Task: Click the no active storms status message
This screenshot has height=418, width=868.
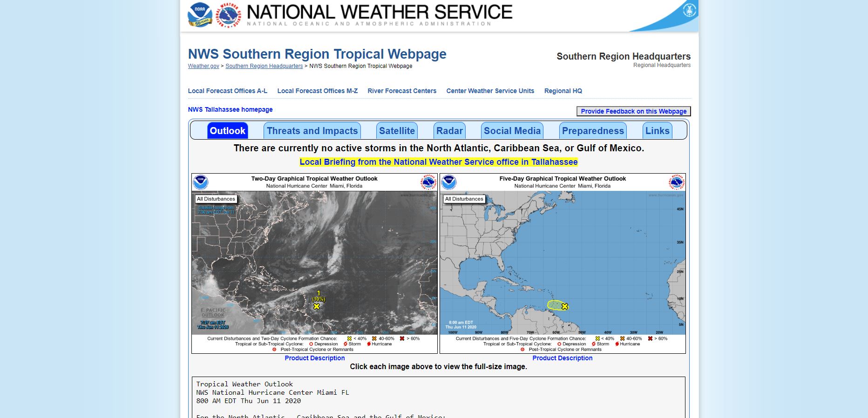Action: tap(439, 148)
